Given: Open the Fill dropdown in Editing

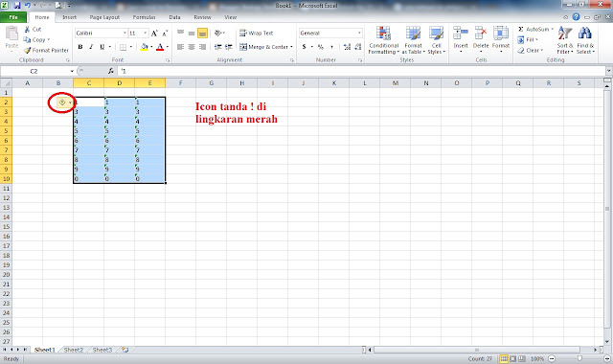Looking at the screenshot, I should [x=528, y=39].
